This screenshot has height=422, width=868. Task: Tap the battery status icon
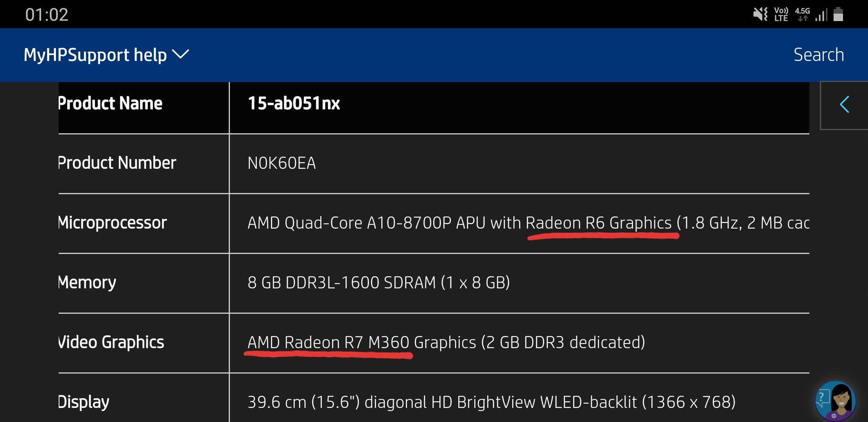pyautogui.click(x=838, y=14)
